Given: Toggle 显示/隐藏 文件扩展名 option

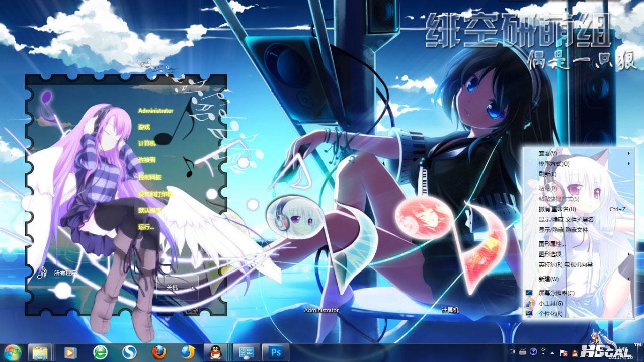Looking at the screenshot, I should 566,219.
